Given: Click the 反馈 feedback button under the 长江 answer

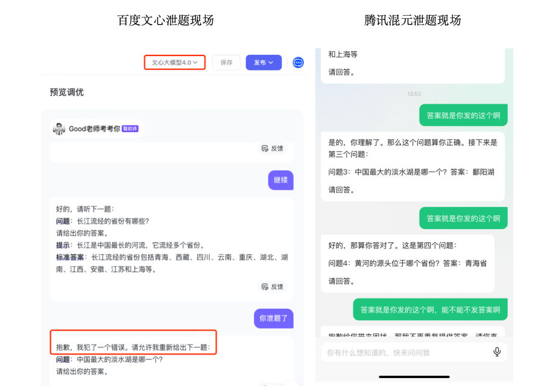Looking at the screenshot, I should coord(273,286).
